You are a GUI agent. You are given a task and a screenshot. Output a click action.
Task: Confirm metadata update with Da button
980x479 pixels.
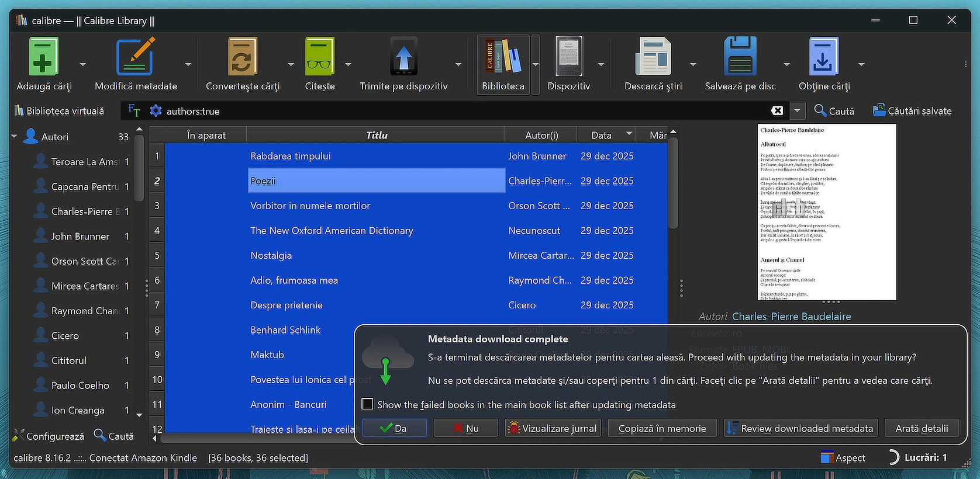pyautogui.click(x=394, y=428)
